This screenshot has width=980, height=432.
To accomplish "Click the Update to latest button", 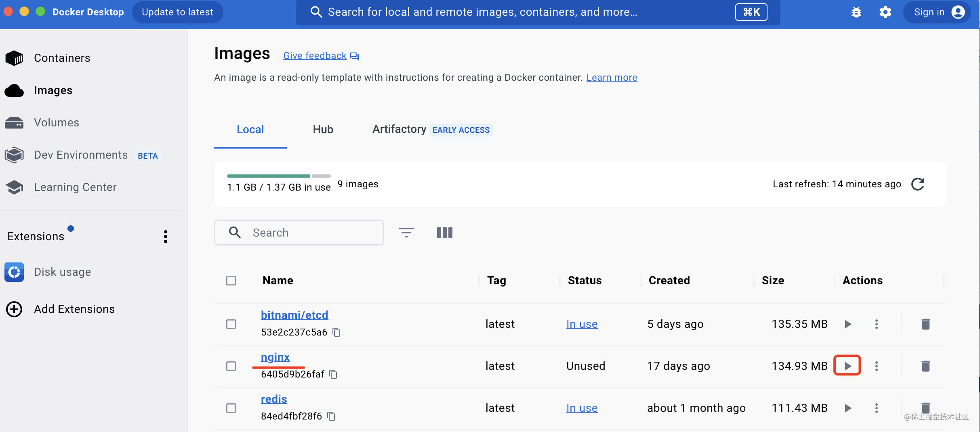I will click(177, 12).
